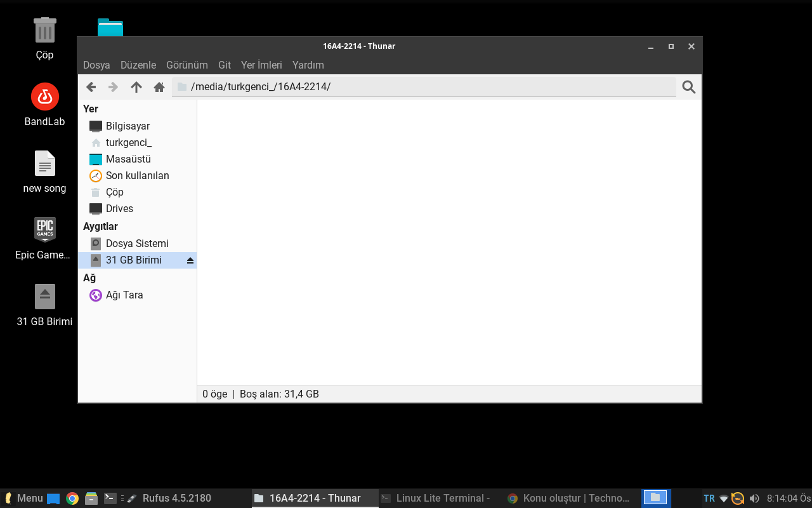The width and height of the screenshot is (812, 508).
Task: Open Ağı Tara in the sidebar
Action: click(137, 295)
